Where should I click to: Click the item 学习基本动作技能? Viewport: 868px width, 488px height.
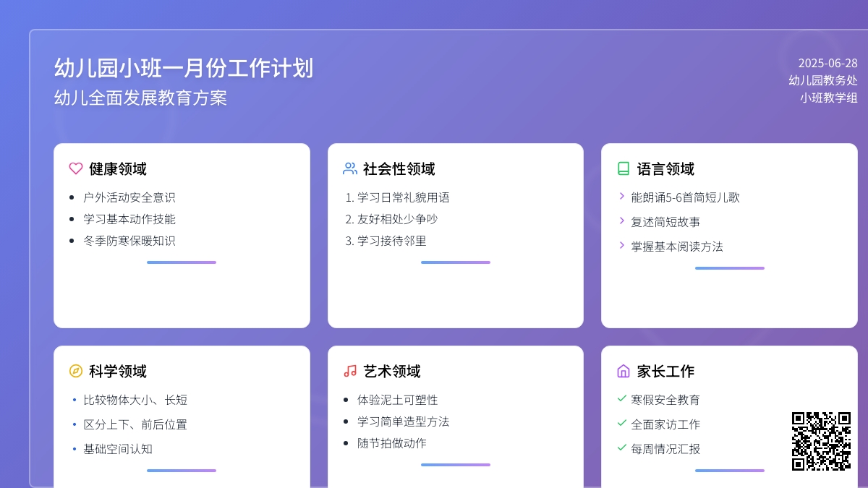coord(129,219)
